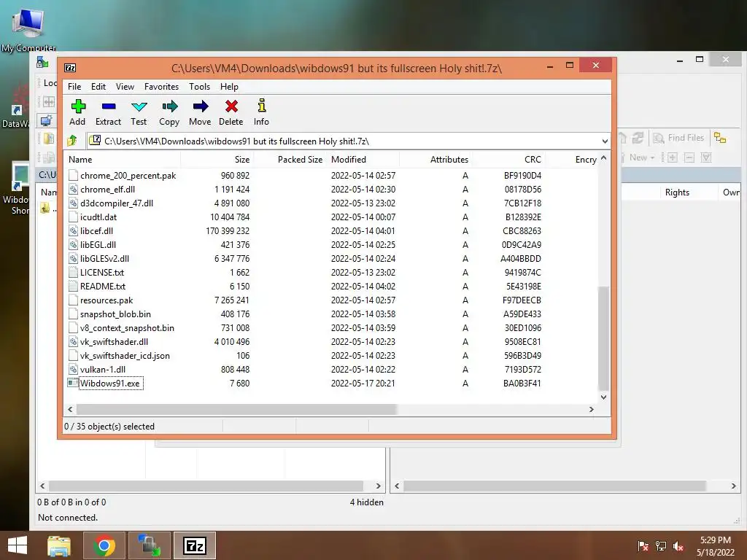Open My Computer desktop icon
The width and height of the screenshot is (747, 560).
(28, 28)
